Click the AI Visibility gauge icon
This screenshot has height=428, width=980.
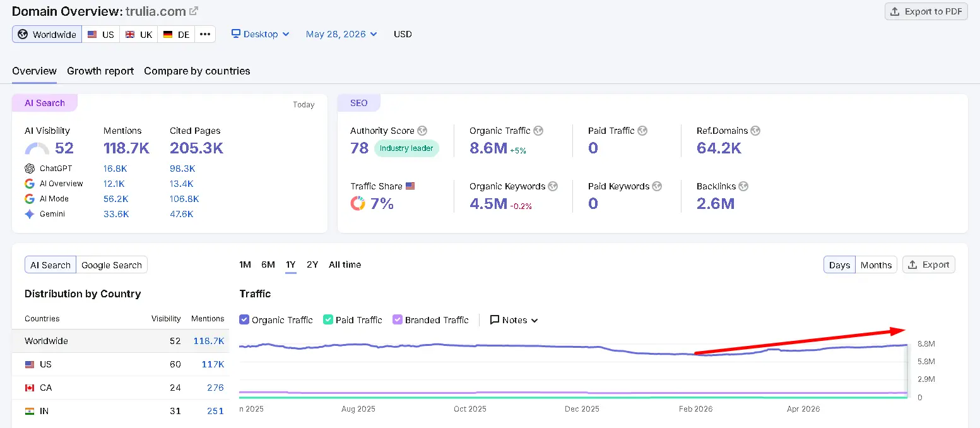pyautogui.click(x=37, y=149)
